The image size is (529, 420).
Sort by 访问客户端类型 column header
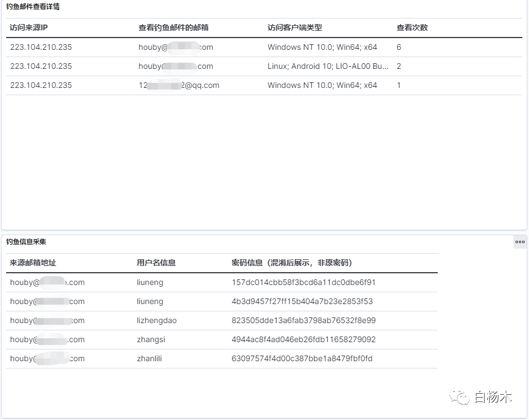(295, 27)
